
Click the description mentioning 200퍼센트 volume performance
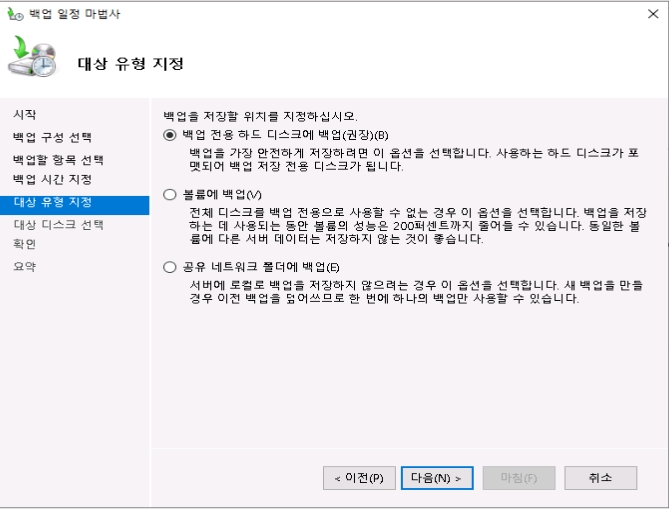(418, 226)
